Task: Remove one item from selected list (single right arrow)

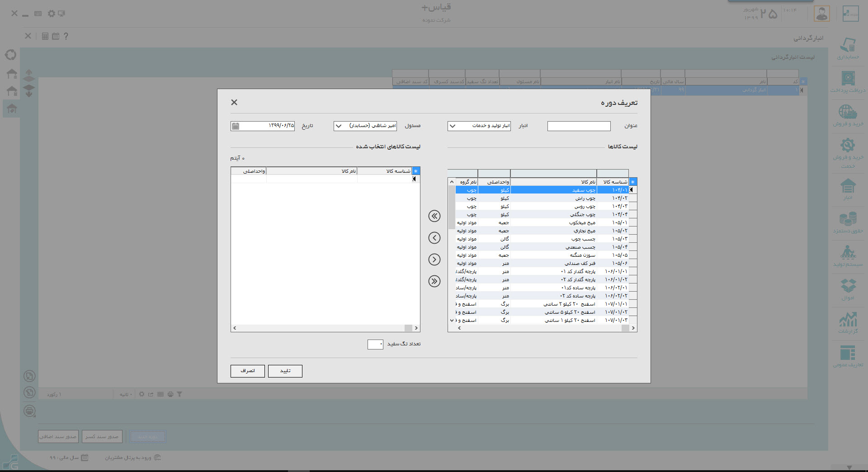Action: coord(434,260)
